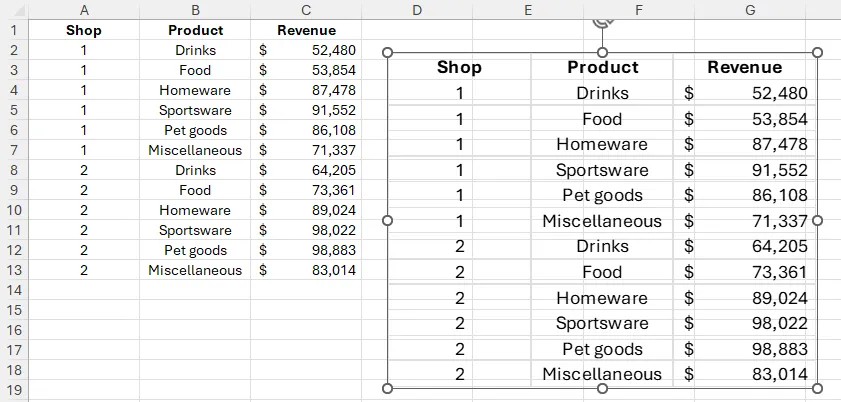The height and width of the screenshot is (402, 841).
Task: Select row 16 header
Action: tap(14, 330)
